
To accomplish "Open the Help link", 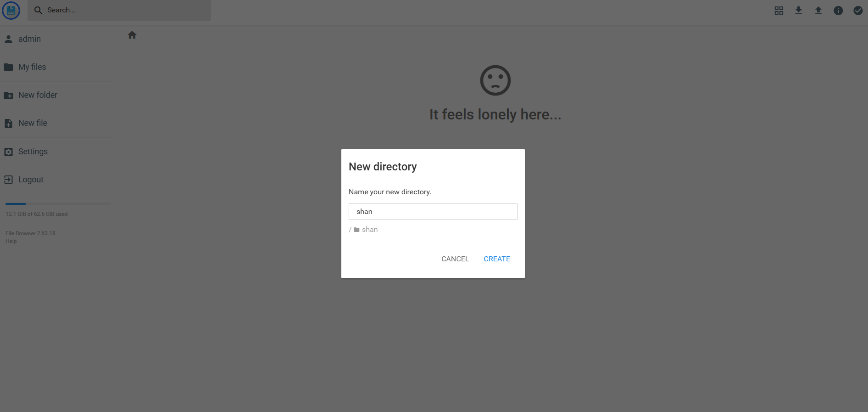I will [x=11, y=241].
